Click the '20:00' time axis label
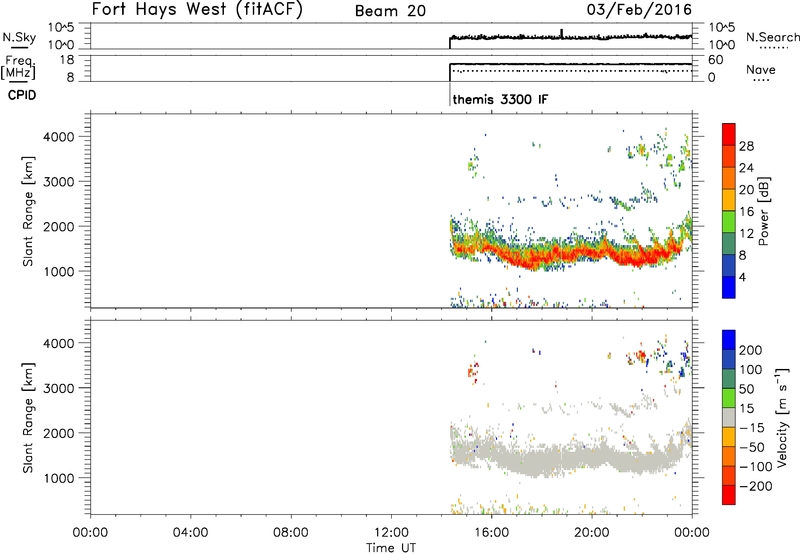Viewport: 800px width, 554px height. tap(592, 533)
